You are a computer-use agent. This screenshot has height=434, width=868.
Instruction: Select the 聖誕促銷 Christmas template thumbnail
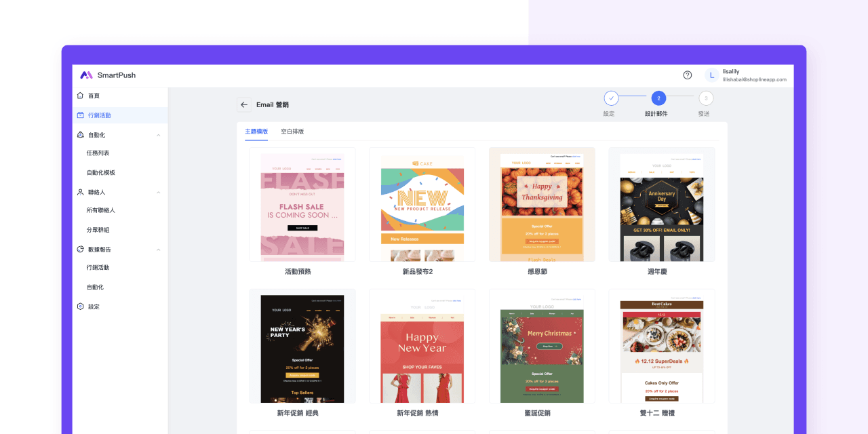[542, 346]
